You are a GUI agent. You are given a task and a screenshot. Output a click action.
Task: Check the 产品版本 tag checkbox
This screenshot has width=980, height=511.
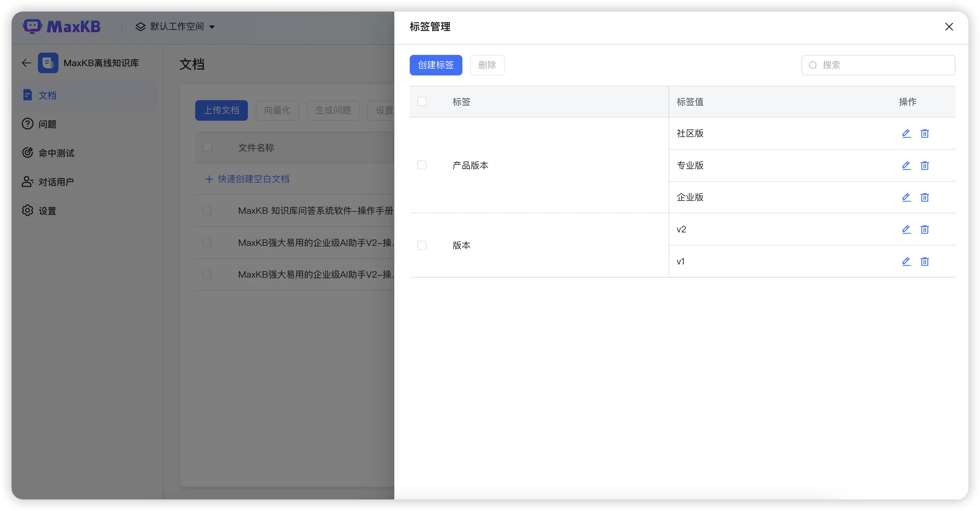click(422, 165)
